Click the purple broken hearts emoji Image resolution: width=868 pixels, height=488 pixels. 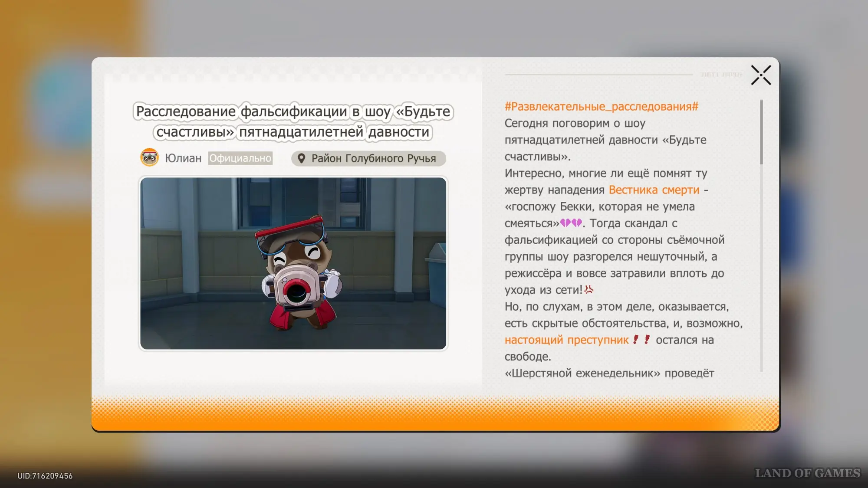click(x=571, y=223)
